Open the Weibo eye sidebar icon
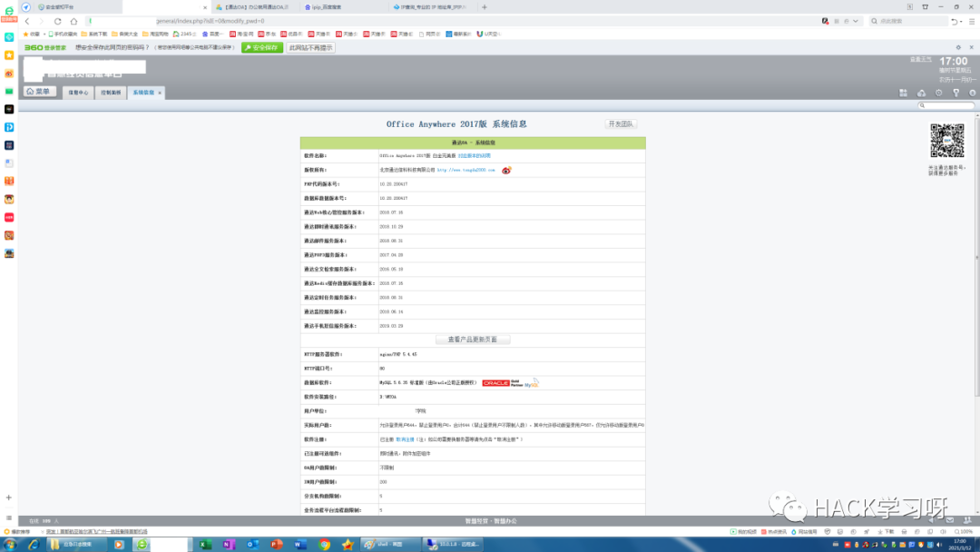The image size is (980, 552). tap(9, 74)
